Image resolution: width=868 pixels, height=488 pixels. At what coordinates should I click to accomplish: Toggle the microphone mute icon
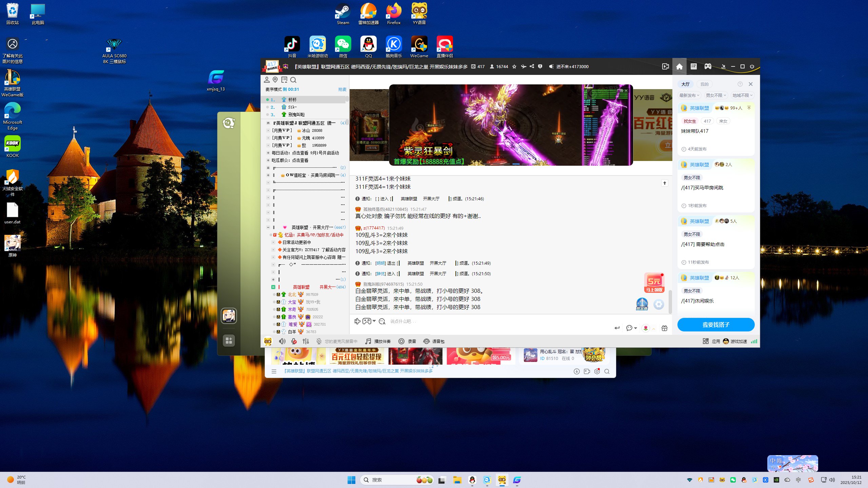click(294, 341)
